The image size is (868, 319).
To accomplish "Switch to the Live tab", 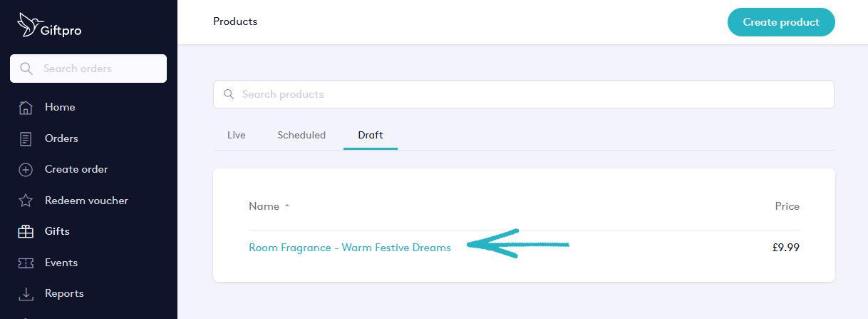I will 236,135.
